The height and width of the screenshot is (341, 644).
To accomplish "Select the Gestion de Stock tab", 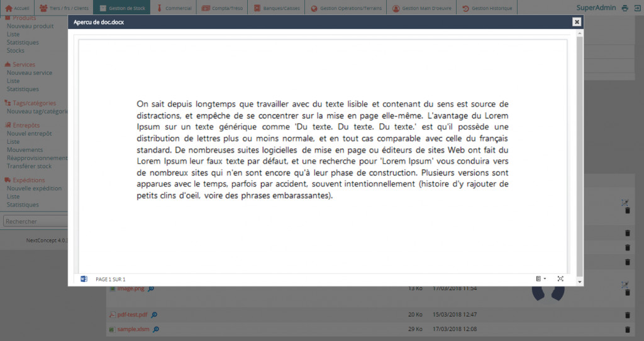I will click(122, 8).
